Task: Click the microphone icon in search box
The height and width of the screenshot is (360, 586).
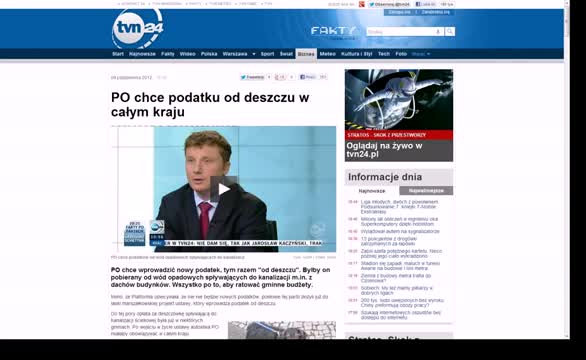Action: coord(438,32)
